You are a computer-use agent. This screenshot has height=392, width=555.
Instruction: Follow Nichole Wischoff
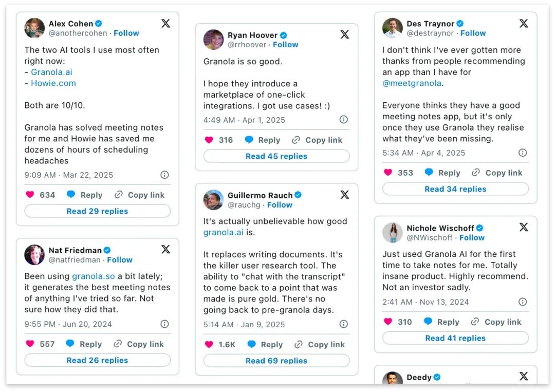(x=472, y=238)
